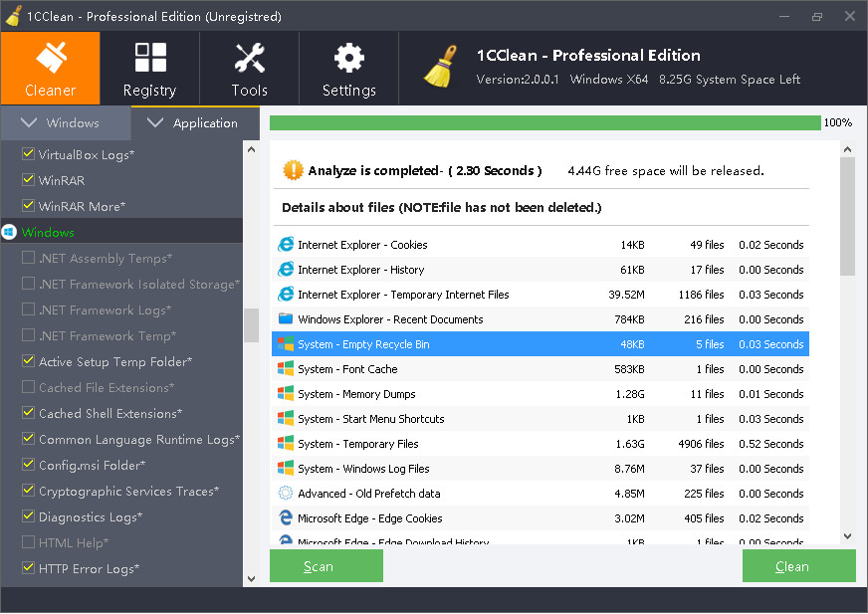Uncheck the WinRAR checkbox

point(28,179)
